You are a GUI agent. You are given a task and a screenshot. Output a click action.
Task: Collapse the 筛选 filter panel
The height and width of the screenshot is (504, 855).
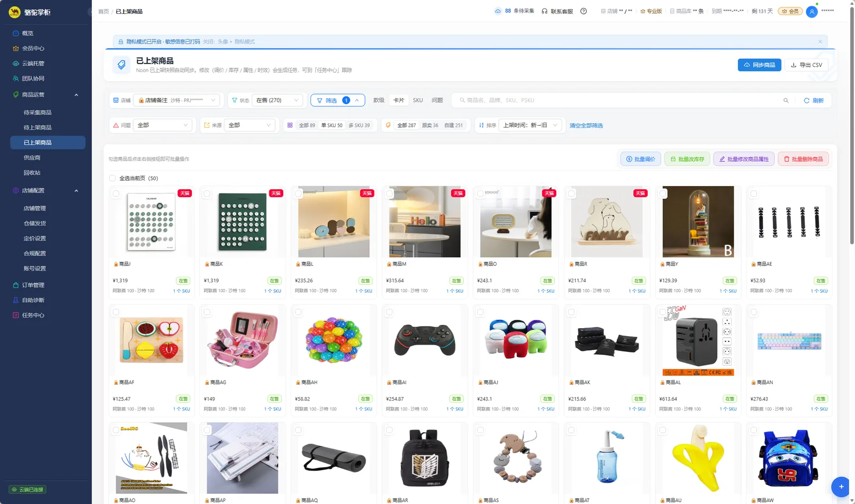coord(338,100)
